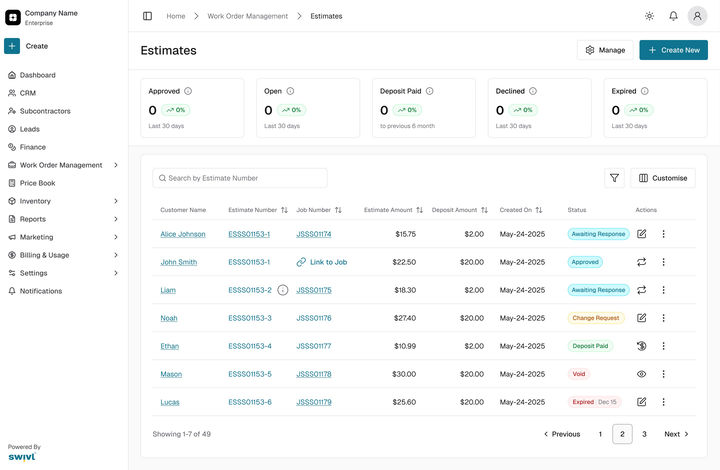The image size is (720, 470).
Task: Open more options for Ethan row
Action: pyautogui.click(x=664, y=346)
